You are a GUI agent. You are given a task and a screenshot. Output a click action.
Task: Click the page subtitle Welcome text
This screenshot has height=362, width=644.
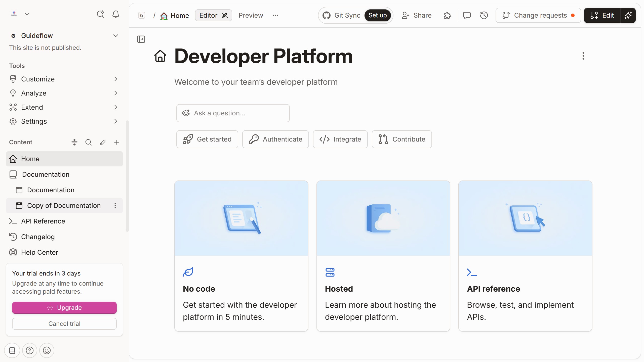256,82
